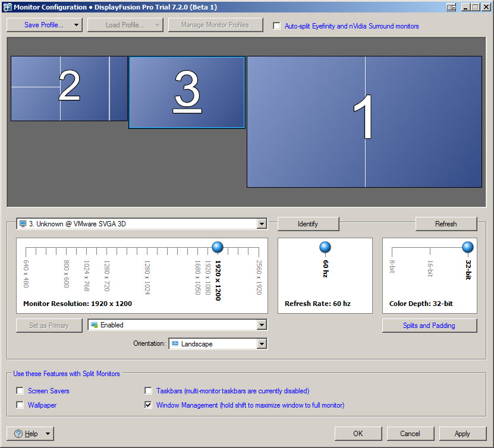Uncheck the Window Management checkbox
This screenshot has height=448, width=494.
pyautogui.click(x=149, y=405)
